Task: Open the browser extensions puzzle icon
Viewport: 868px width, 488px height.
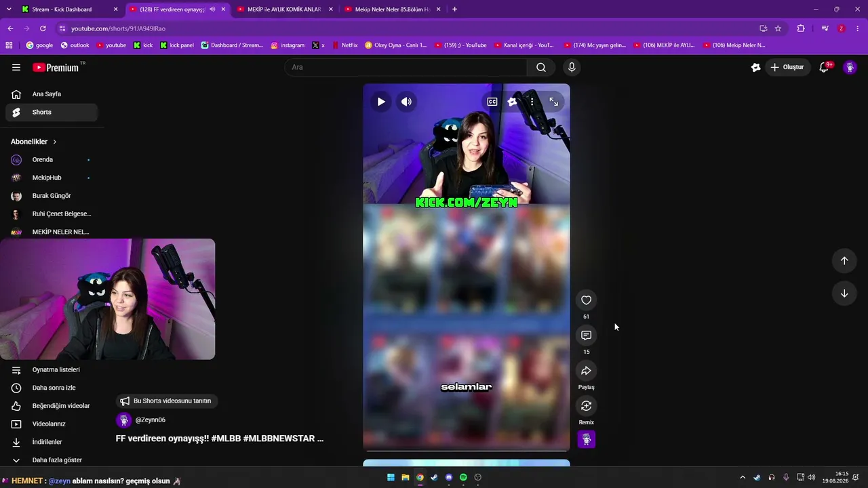Action: pyautogui.click(x=801, y=28)
